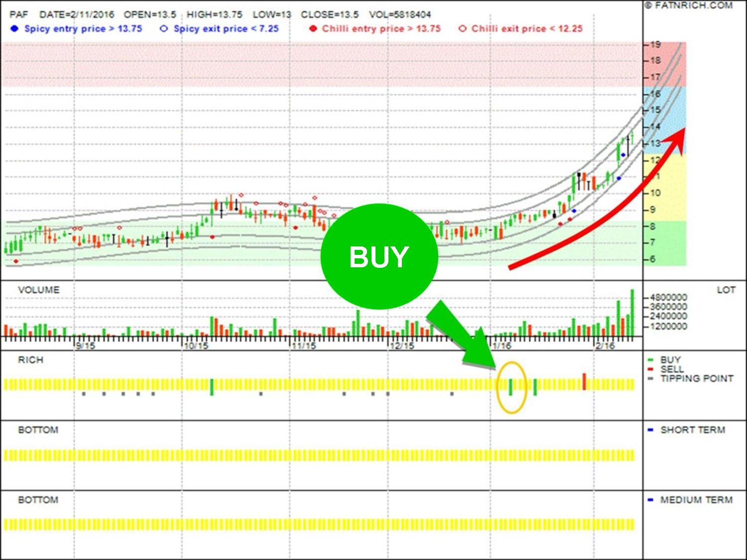Select the 1/16 date axis label

coord(501,345)
